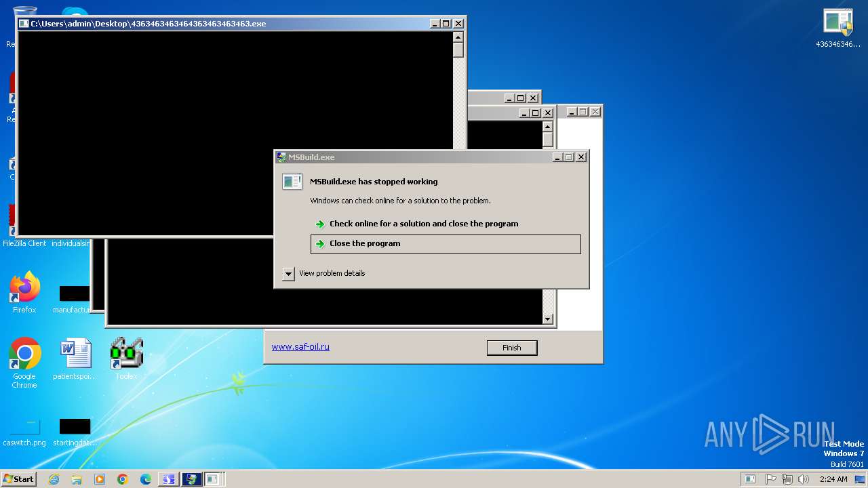Screen dimensions: 868x488
Task: Select the startingdat desktop file
Action: (x=75, y=432)
